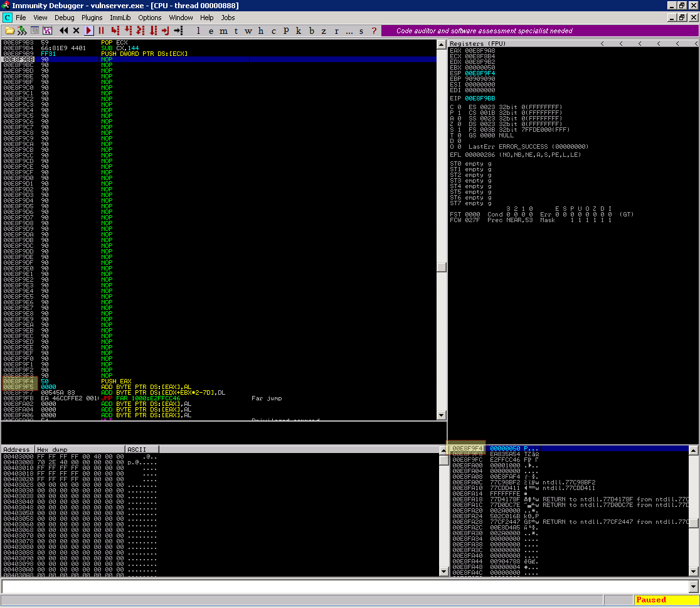Viewport: 700px width, 608px height.
Task: Show Hardware breakpoints (z icon)
Action: pos(324,31)
